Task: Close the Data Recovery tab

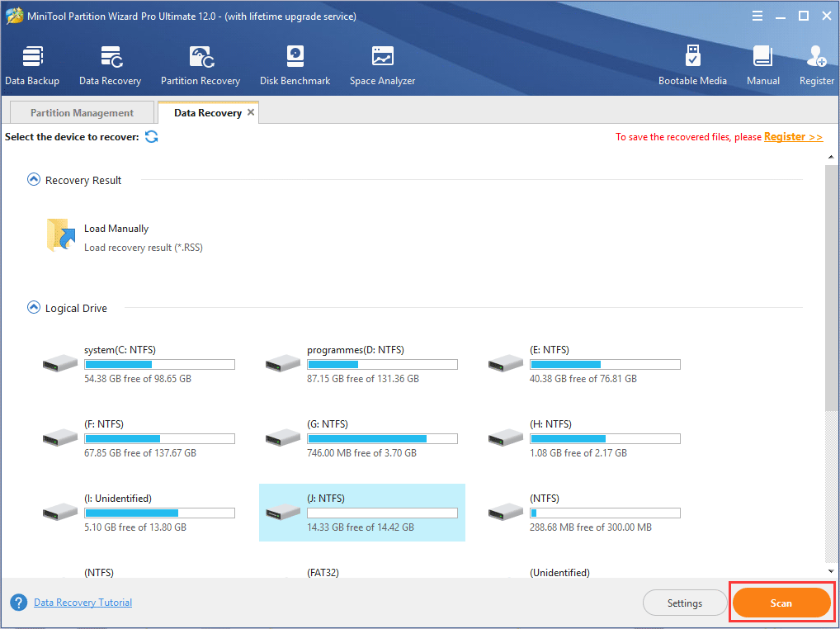Action: 251,112
